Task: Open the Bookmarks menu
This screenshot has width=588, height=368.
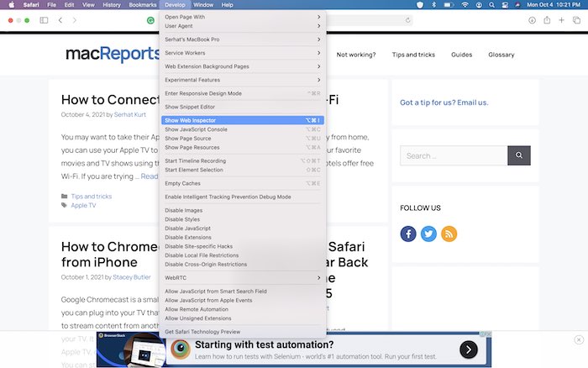Action: [143, 5]
